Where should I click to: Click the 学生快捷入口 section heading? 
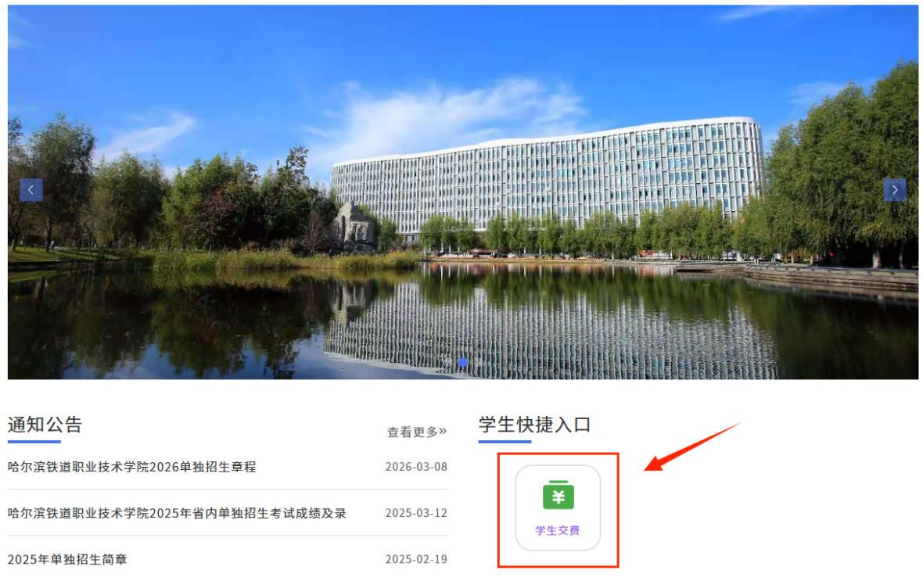click(534, 425)
